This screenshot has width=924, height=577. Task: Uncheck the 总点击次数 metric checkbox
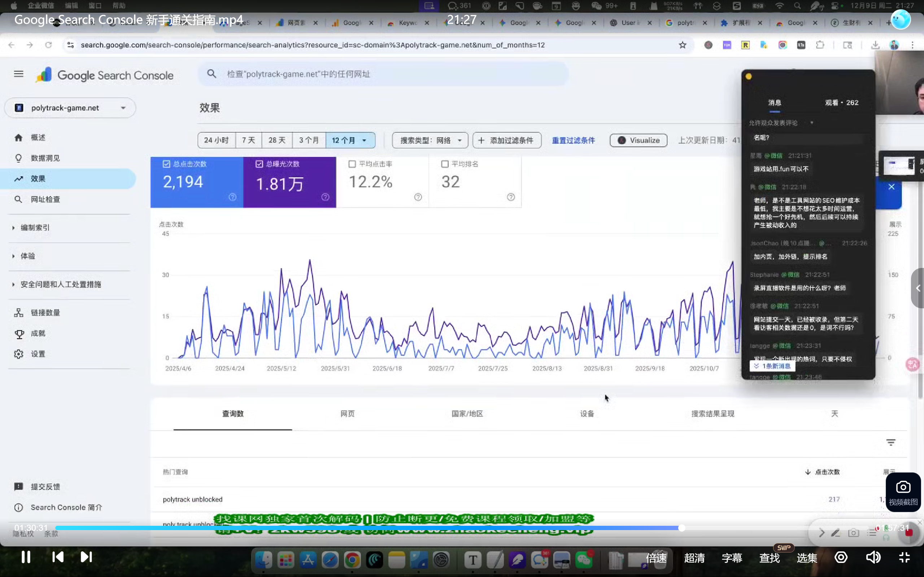point(166,164)
